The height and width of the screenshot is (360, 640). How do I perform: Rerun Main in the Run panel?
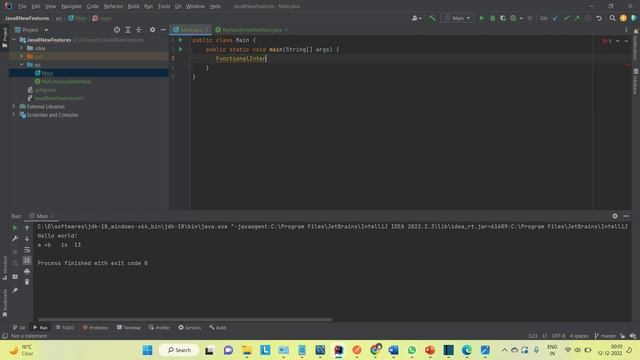15,228
